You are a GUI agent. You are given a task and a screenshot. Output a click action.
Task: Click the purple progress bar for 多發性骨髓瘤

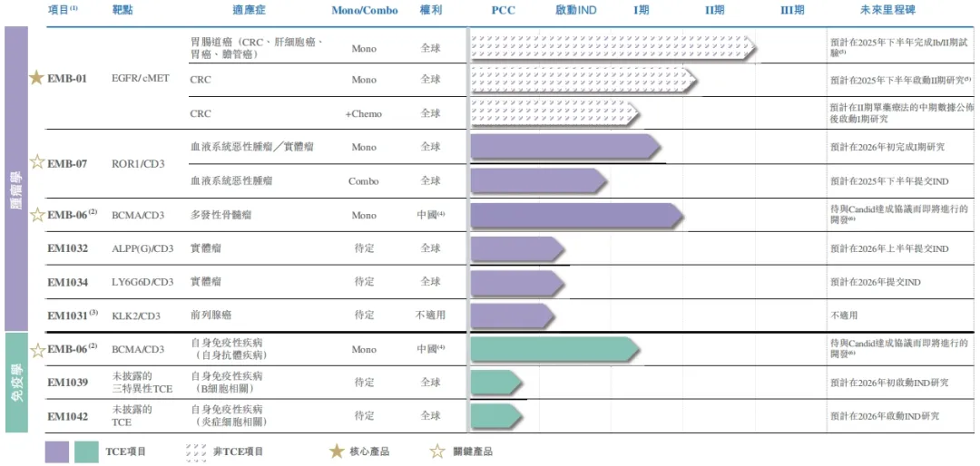[x=577, y=215]
